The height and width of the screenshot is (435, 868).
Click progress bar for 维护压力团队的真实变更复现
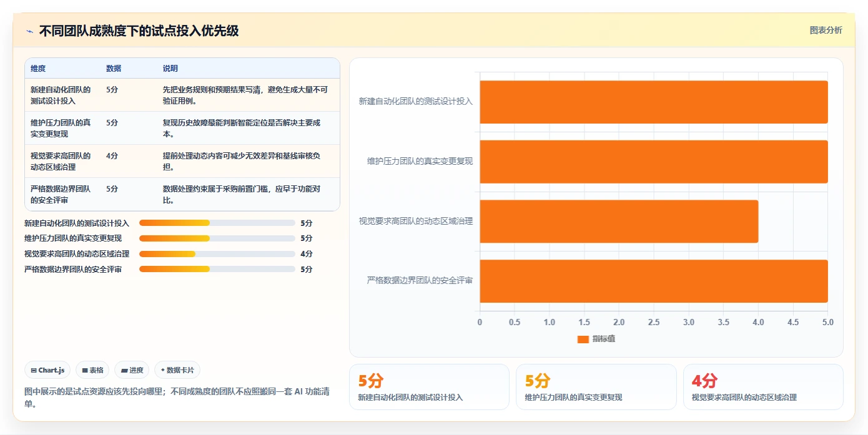click(217, 238)
